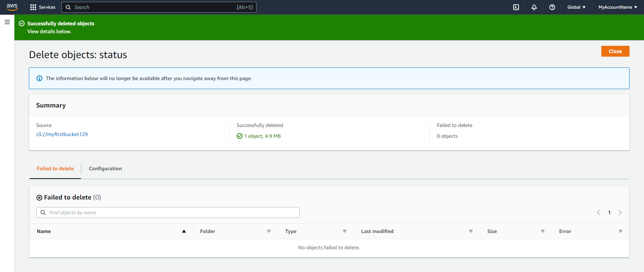Screen dimensions: 644x272
Task: Open the notifications bell
Action: pyautogui.click(x=534, y=7)
